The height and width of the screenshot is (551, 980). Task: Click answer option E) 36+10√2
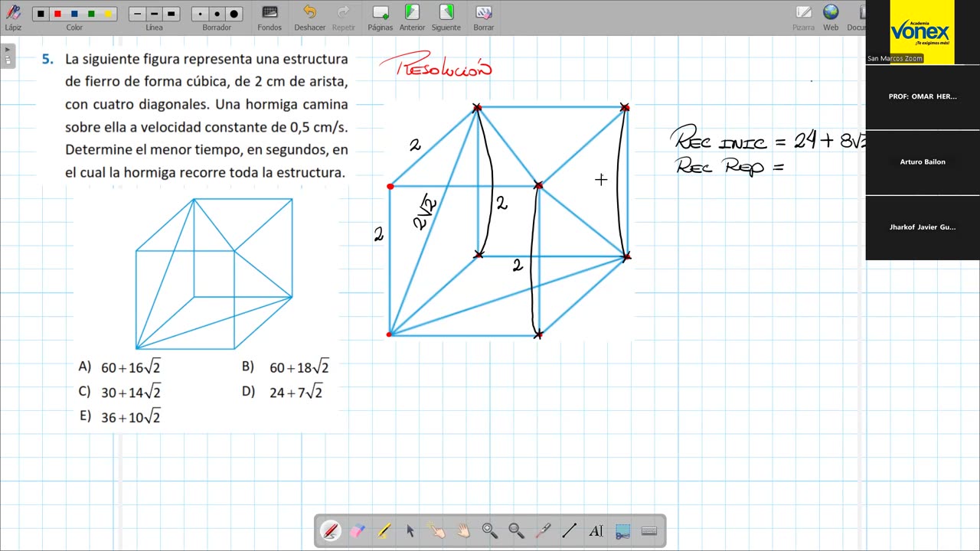[x=119, y=416]
